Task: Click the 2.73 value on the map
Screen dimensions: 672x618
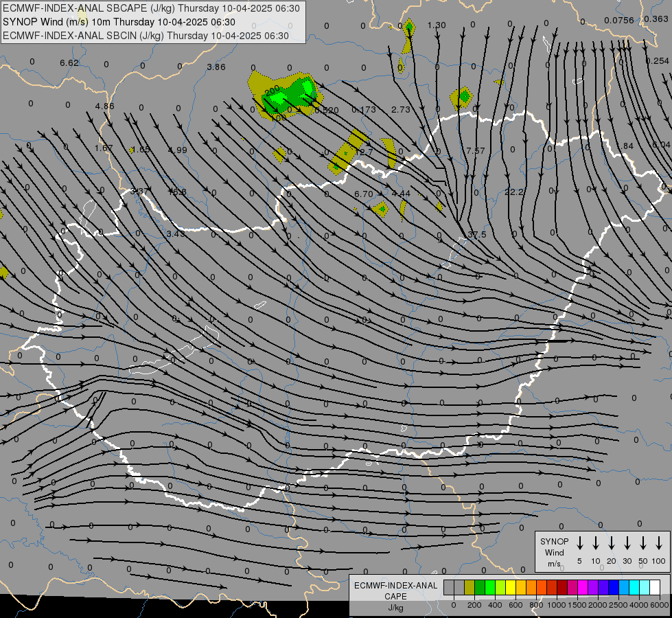Action: [401, 110]
